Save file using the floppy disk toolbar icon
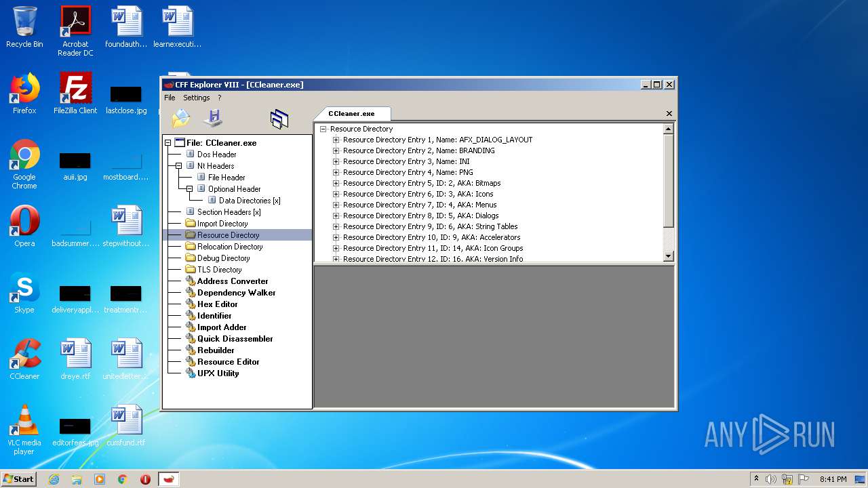Viewport: 868px width, 488px height. [214, 119]
